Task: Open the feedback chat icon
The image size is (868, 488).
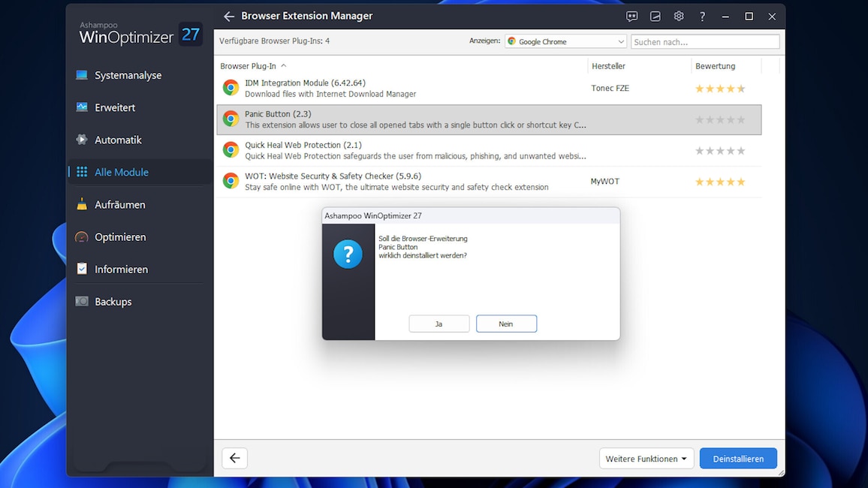Action: [631, 17]
